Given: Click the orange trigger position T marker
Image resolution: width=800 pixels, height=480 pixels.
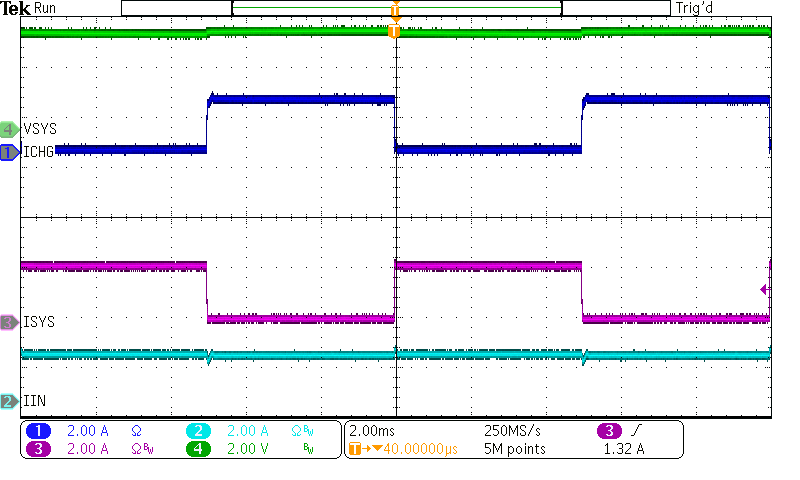Looking at the screenshot, I should click(394, 31).
